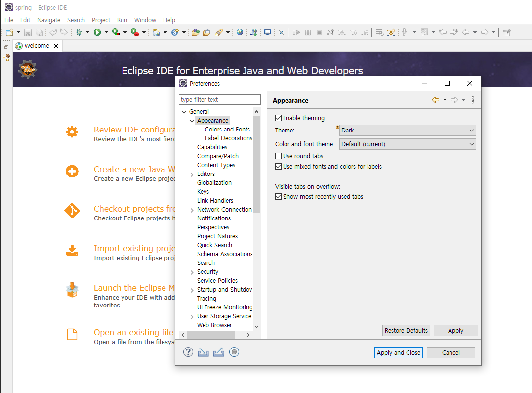Viewport: 532px width, 393px height.
Task: Open the Help menu
Action: click(169, 20)
